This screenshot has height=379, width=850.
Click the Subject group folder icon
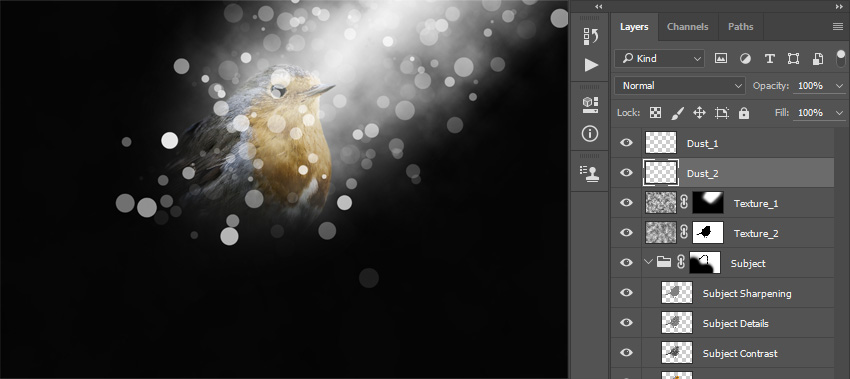pyautogui.click(x=664, y=262)
